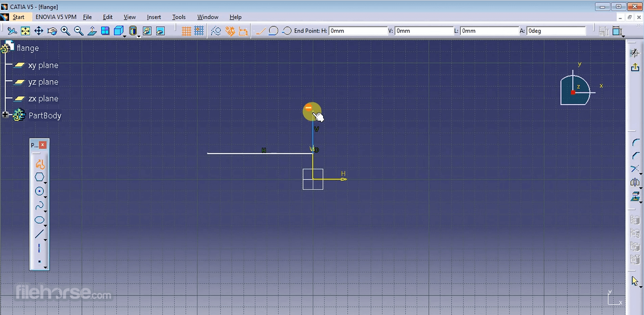
Task: Close the floating Profile toolbar
Action: pyautogui.click(x=43, y=145)
